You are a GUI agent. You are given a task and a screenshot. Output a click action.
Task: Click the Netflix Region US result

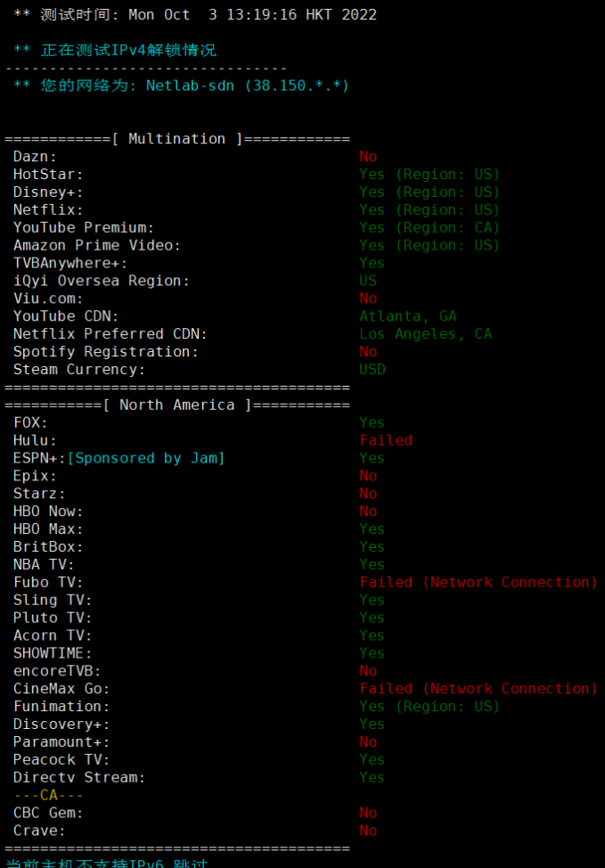pyautogui.click(x=429, y=210)
